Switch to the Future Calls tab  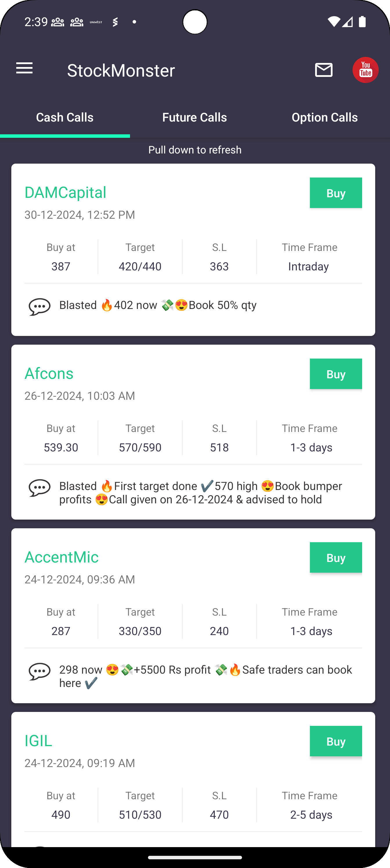194,117
